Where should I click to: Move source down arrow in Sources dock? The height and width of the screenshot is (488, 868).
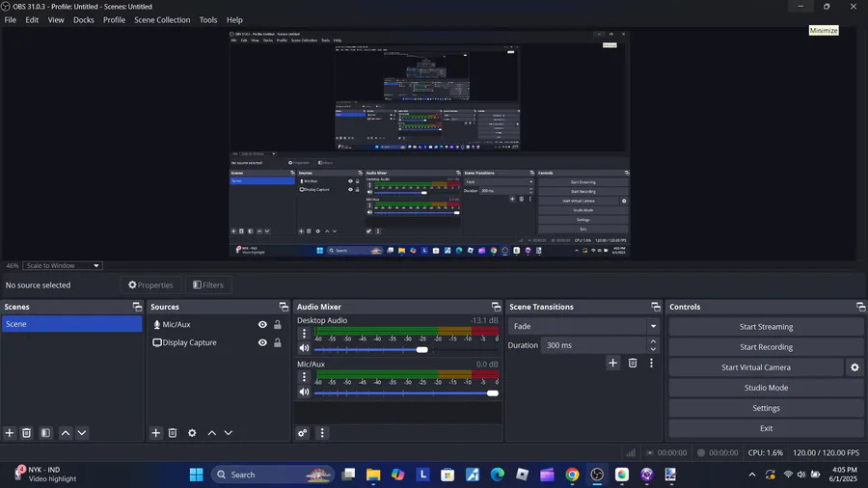[x=228, y=433]
